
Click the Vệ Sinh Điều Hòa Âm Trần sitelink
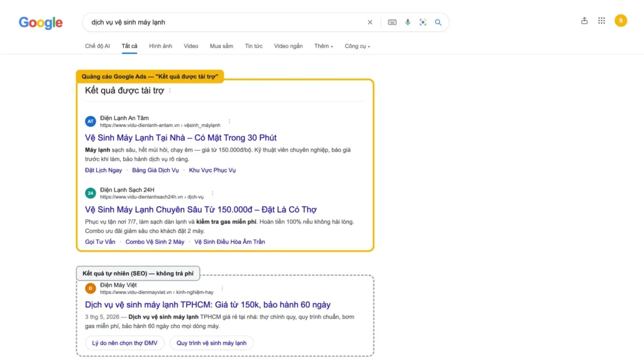click(230, 242)
